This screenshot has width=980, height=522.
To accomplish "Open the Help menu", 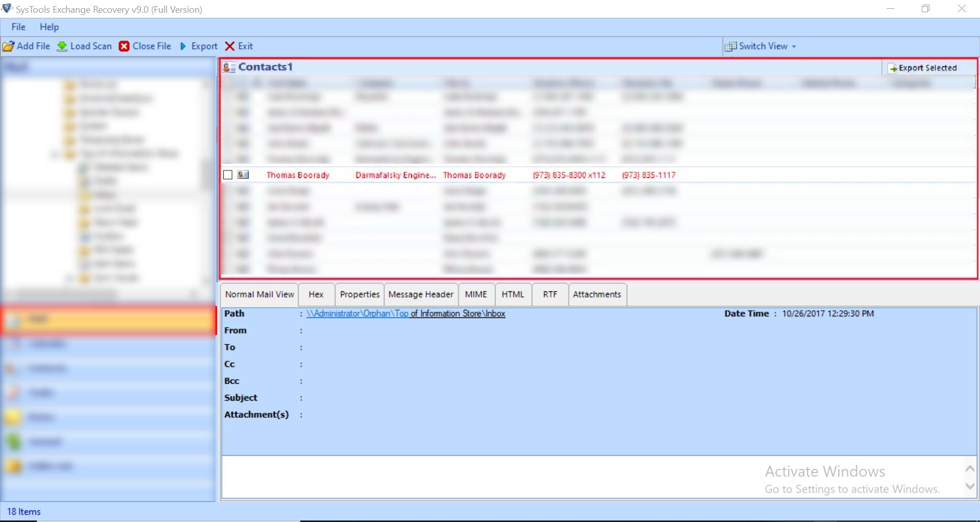I will coord(49,27).
